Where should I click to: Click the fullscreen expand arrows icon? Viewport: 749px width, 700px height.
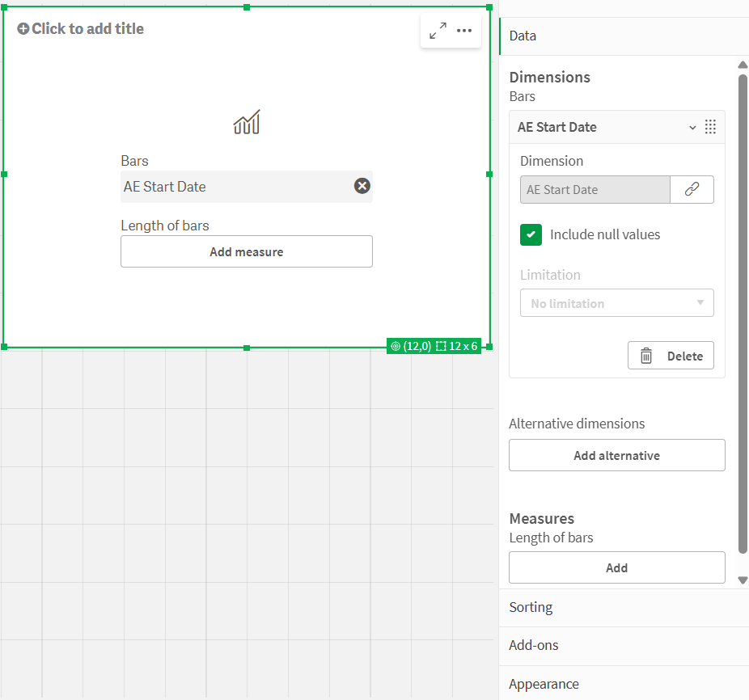click(x=438, y=31)
